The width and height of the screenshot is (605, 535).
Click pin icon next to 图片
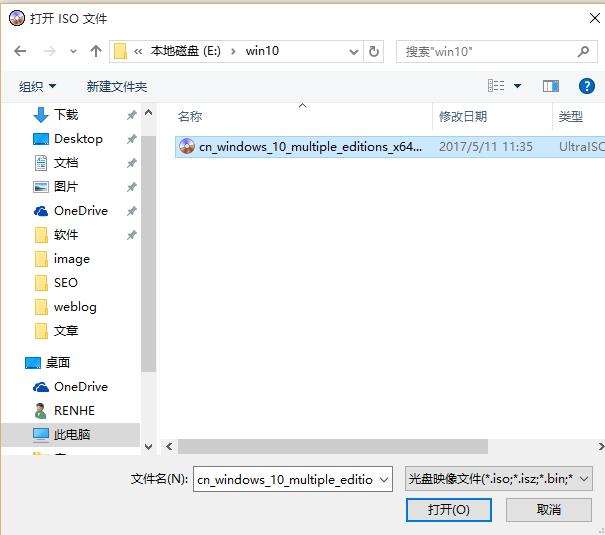point(132,187)
